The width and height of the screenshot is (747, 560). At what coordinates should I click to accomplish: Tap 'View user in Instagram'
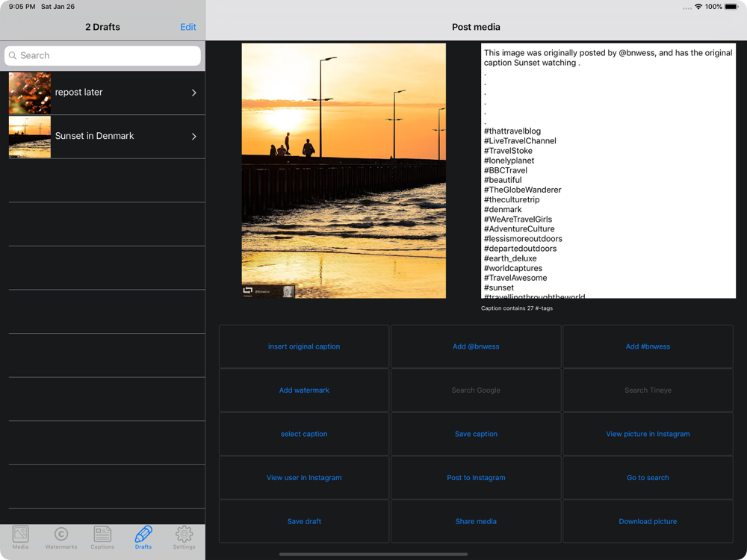pyautogui.click(x=304, y=478)
